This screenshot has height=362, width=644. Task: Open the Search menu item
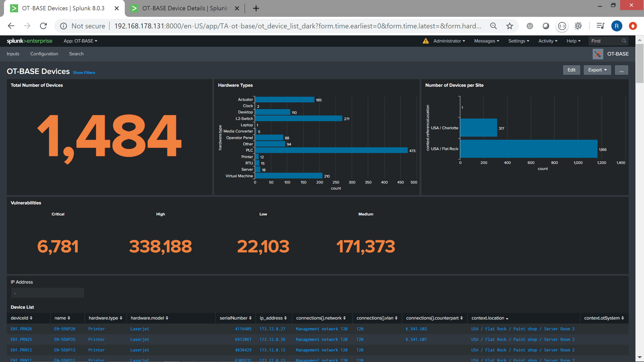pos(76,54)
